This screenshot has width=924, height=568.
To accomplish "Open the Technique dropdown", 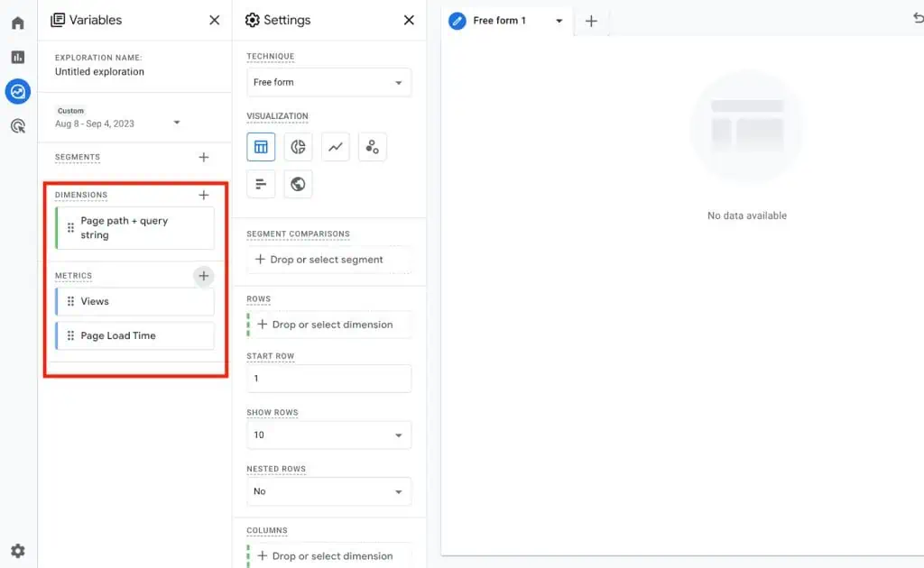I will (328, 82).
